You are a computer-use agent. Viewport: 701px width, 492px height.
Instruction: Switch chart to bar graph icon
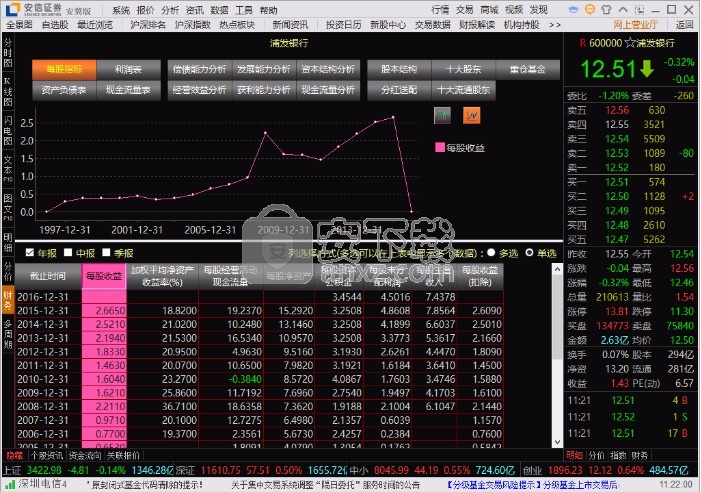point(442,115)
